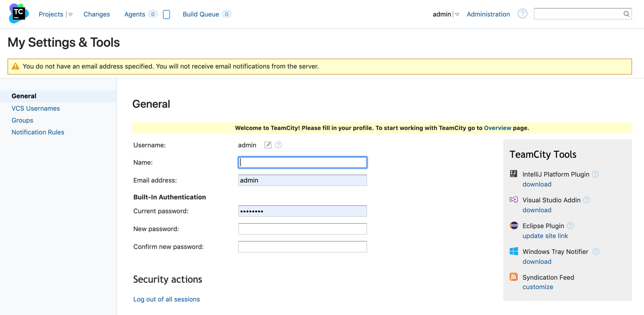Open the help question-mark icon in header
This screenshot has width=644, height=315.
[522, 14]
